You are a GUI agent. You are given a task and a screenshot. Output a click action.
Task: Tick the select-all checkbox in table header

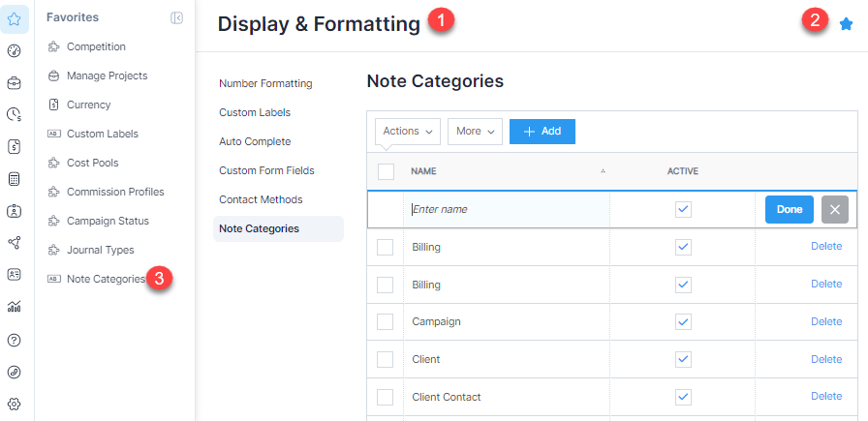tap(386, 171)
